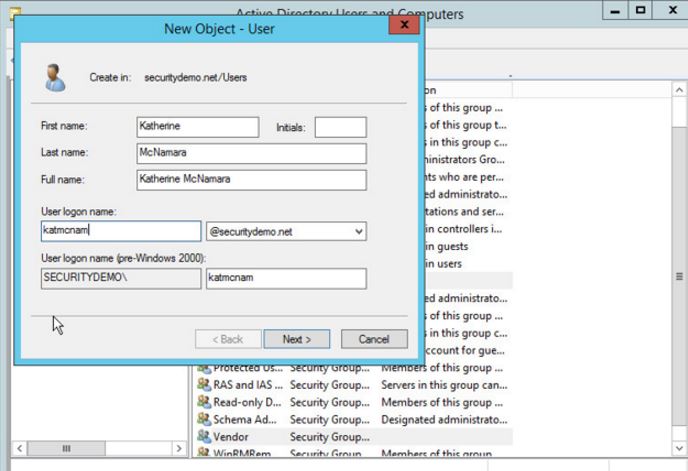Click the pre-Windows 2000 logon name field
The width and height of the screenshot is (688, 471).
(x=286, y=278)
